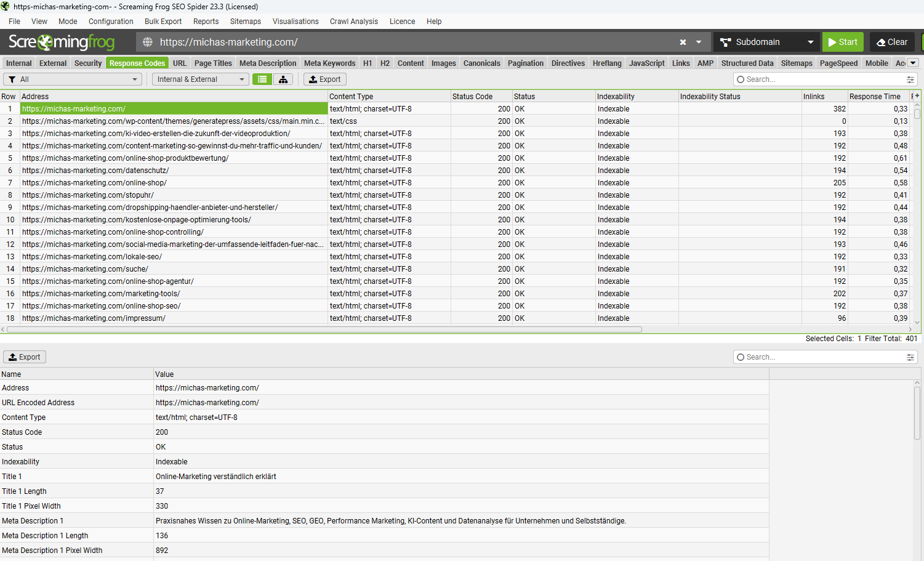Open search options icon in the lower details search
924x561 pixels.
910,357
